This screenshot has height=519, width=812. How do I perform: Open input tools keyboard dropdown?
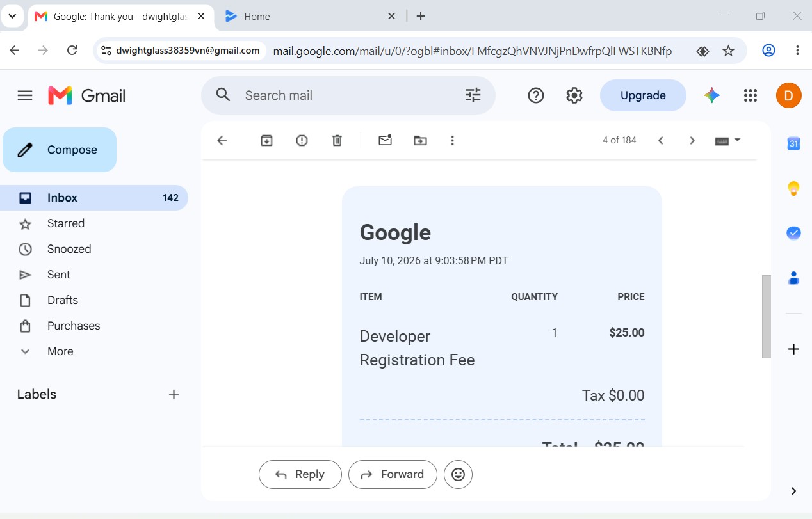727,140
